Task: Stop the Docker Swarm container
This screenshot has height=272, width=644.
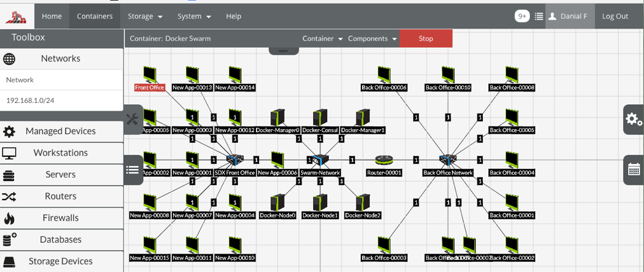Action: click(426, 39)
